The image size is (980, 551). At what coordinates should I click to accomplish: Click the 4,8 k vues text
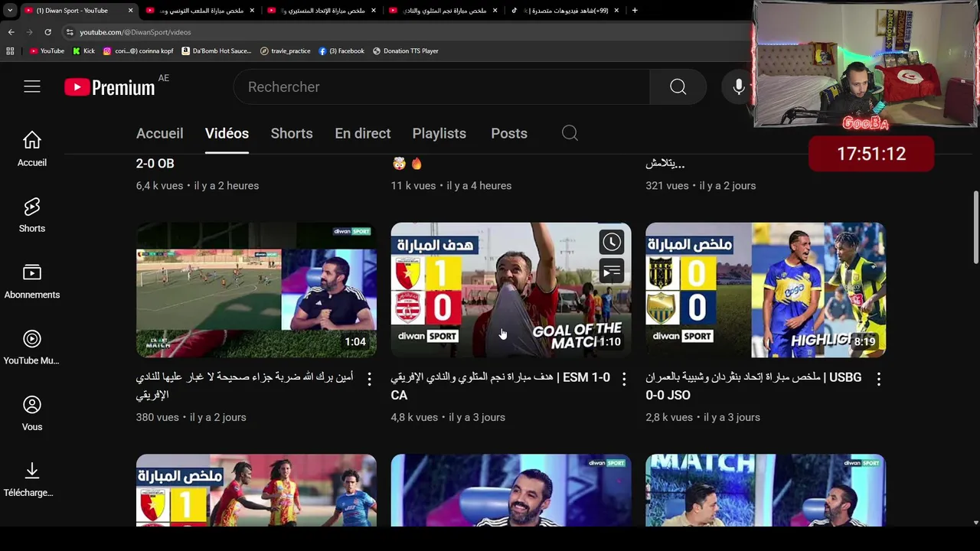click(x=414, y=418)
